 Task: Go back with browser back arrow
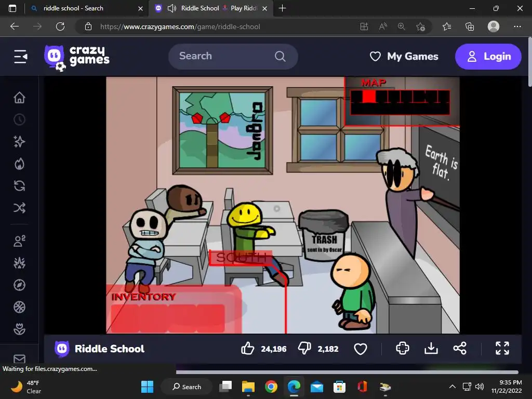(x=15, y=26)
